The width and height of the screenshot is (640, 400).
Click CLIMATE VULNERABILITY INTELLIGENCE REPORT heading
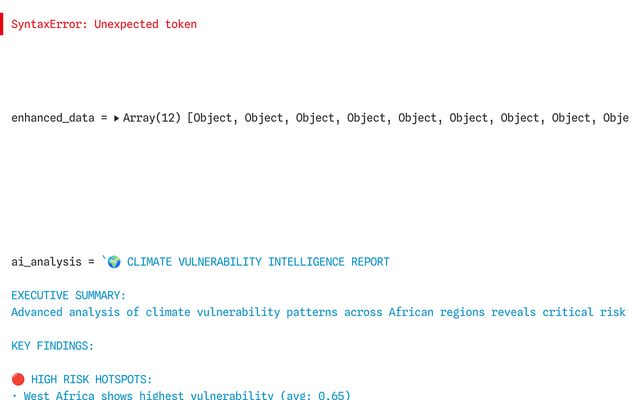[258, 262]
